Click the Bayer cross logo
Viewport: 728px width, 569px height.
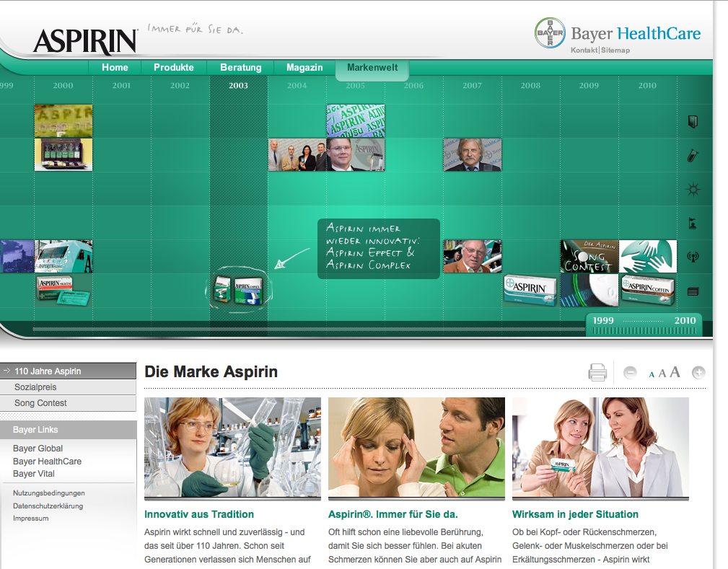(x=550, y=33)
